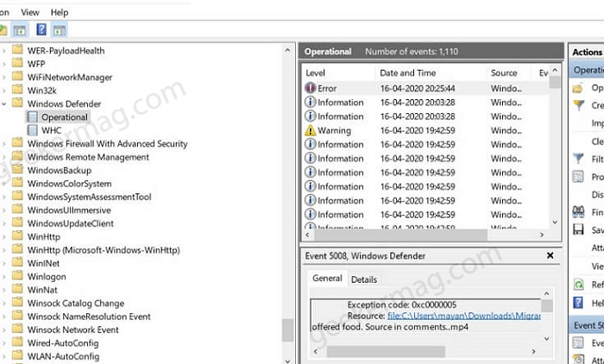Open the Help menu
The image size is (604, 364).
pos(60,12)
